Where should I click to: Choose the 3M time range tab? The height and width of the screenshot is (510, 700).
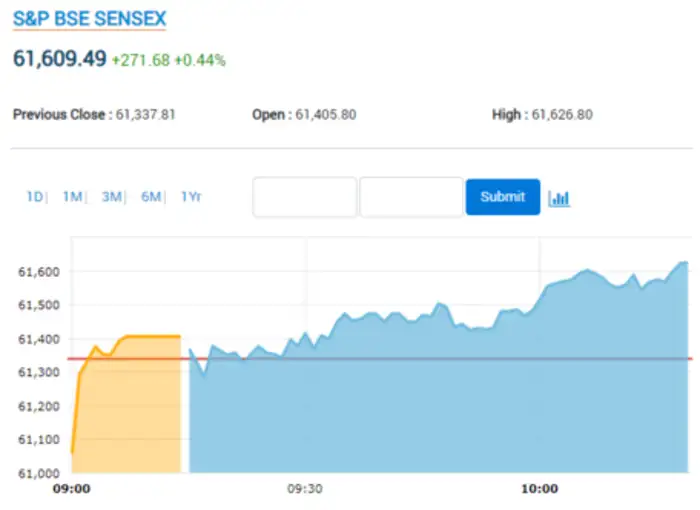point(111,197)
